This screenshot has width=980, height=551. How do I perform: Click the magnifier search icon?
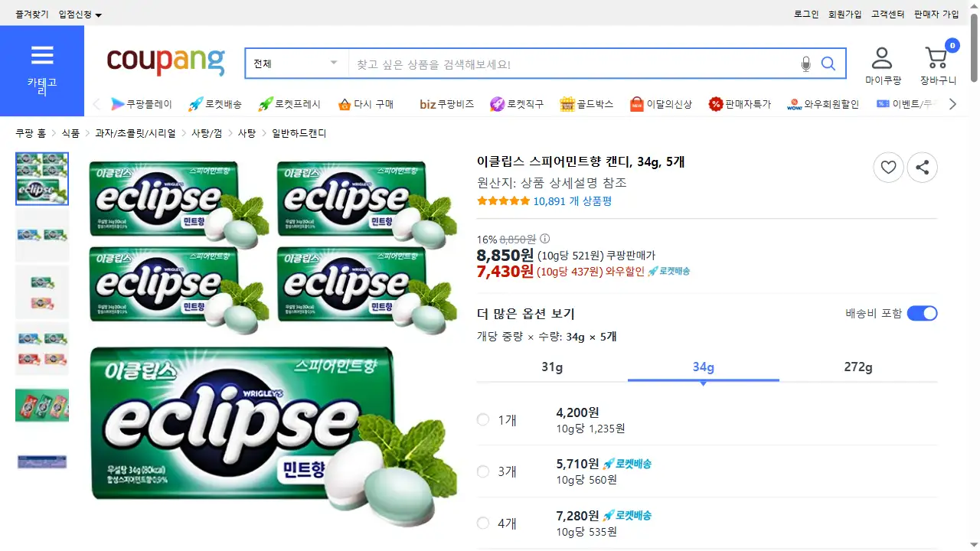pyautogui.click(x=828, y=64)
